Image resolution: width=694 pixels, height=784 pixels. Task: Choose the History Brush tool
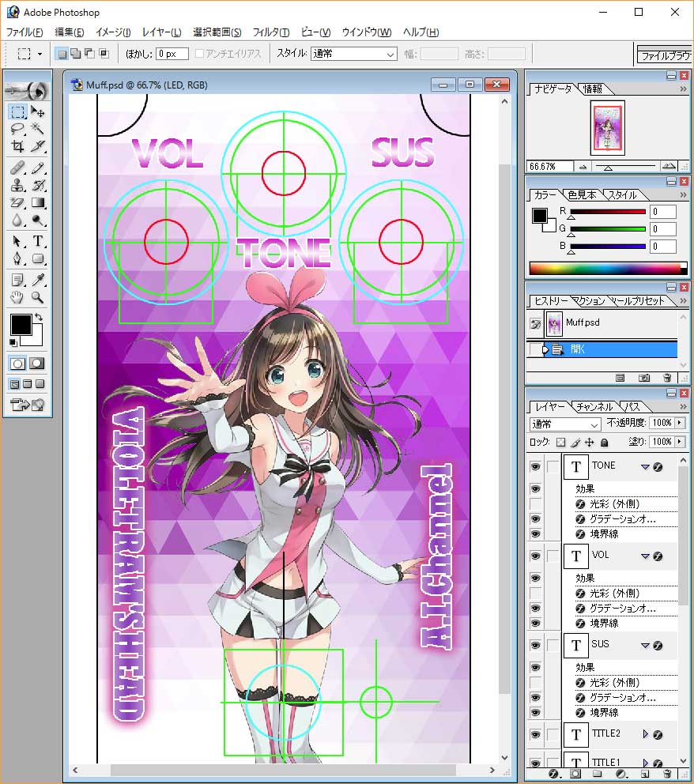(37, 185)
